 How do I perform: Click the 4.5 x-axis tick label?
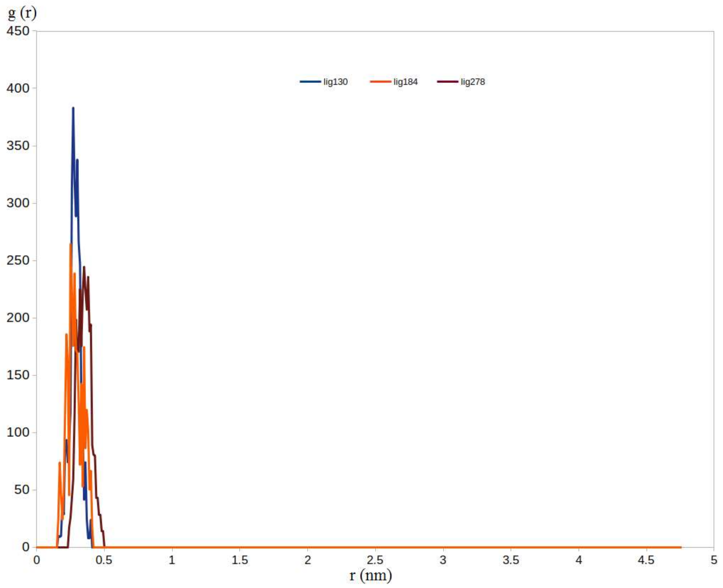tap(646, 560)
